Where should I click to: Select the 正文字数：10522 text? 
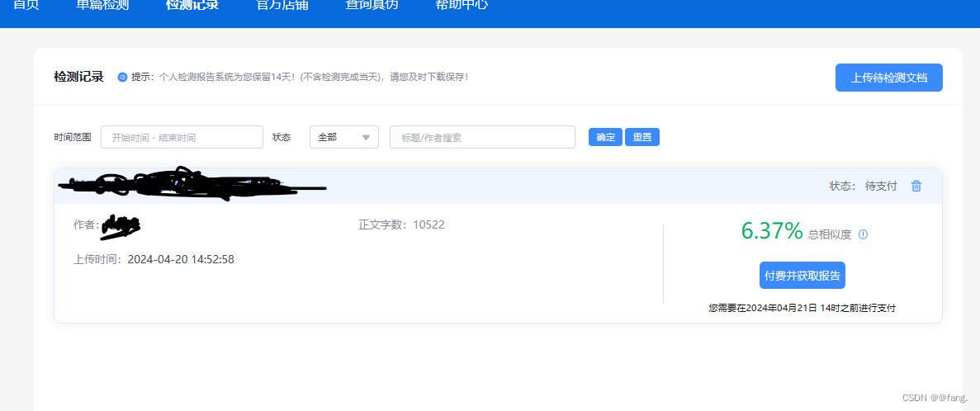401,224
